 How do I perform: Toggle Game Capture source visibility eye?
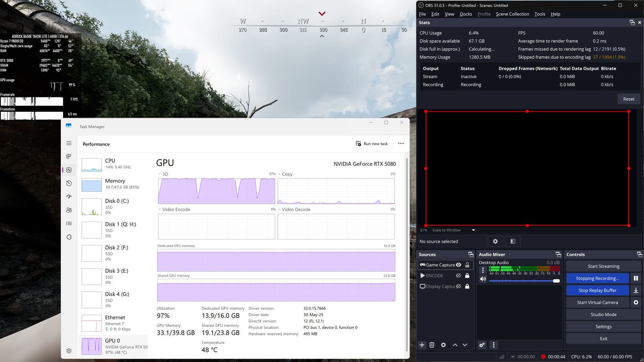(458, 265)
